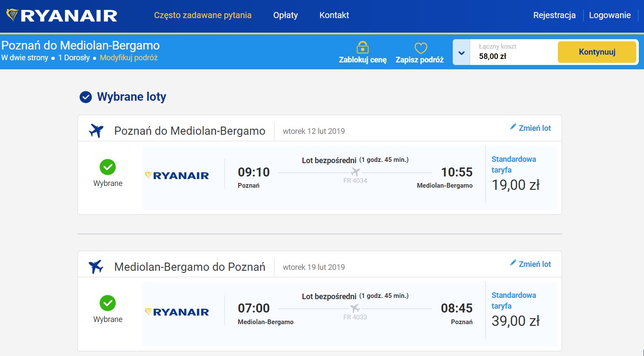Open Często zadawane pytania menu item
This screenshot has width=644, height=356.
point(203,15)
